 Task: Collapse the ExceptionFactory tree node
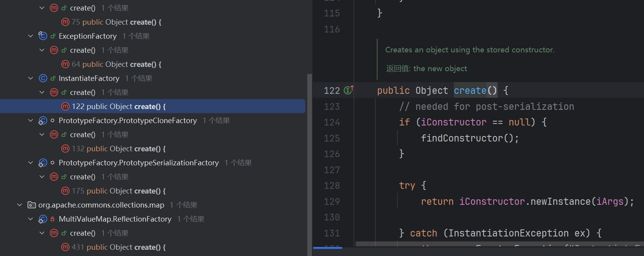pyautogui.click(x=31, y=36)
